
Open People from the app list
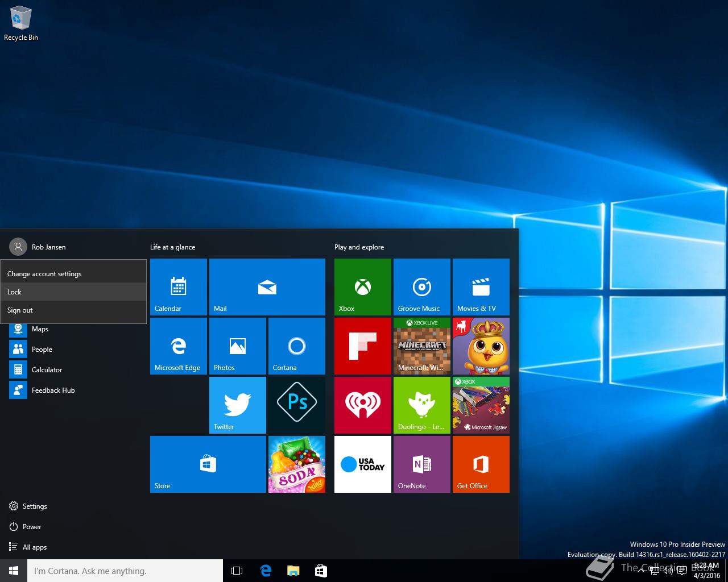click(73, 349)
